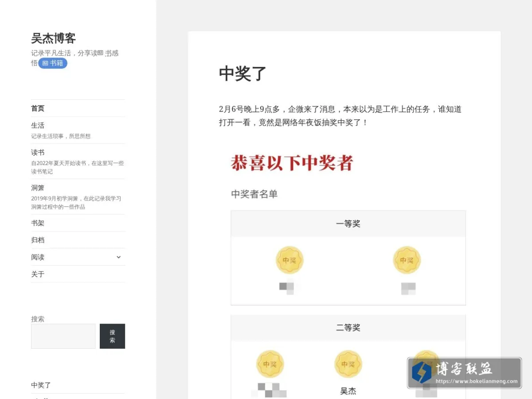The width and height of the screenshot is (532, 399).
Task: Click the first 中奖 badge under 二等奖
Action: point(270,364)
